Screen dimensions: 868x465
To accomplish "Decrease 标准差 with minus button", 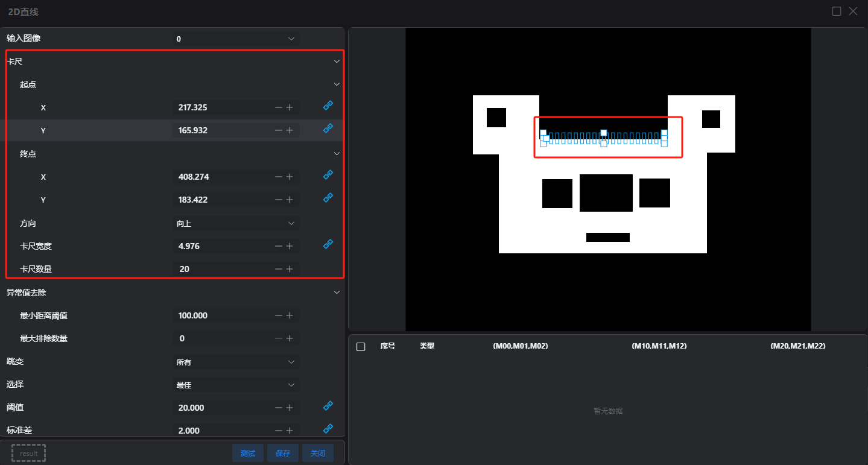I will (x=278, y=431).
